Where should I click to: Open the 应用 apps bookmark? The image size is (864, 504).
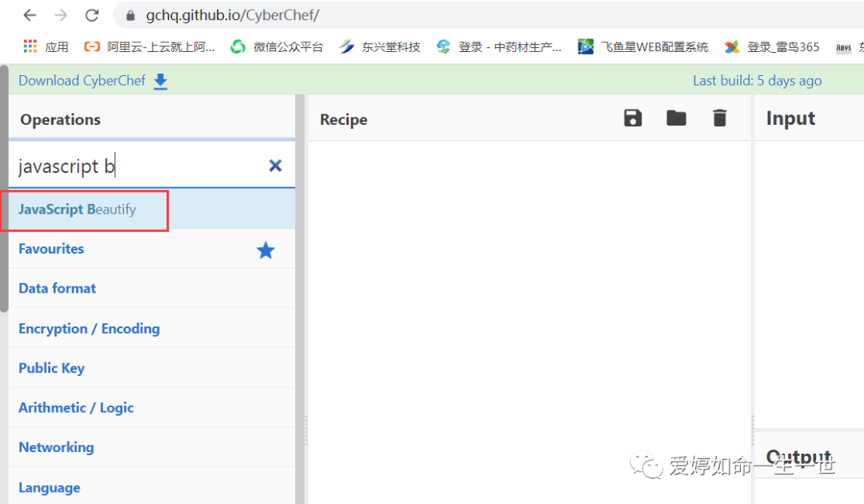tap(46, 47)
